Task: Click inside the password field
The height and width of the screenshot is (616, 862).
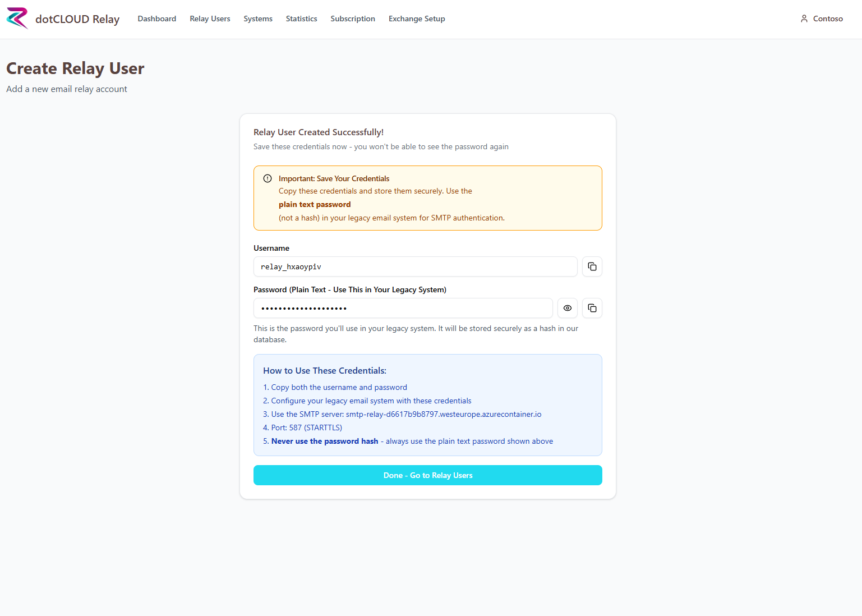Action: click(403, 308)
